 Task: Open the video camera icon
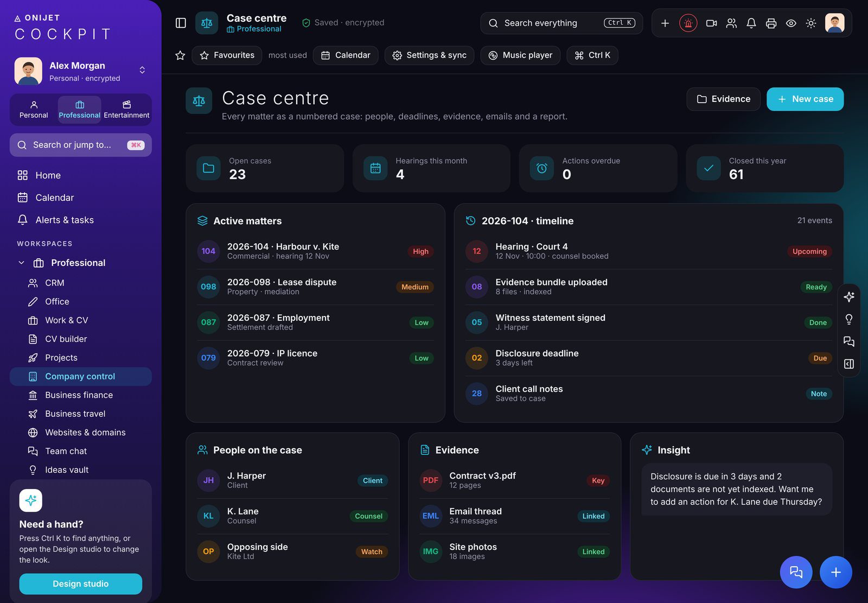click(x=711, y=23)
